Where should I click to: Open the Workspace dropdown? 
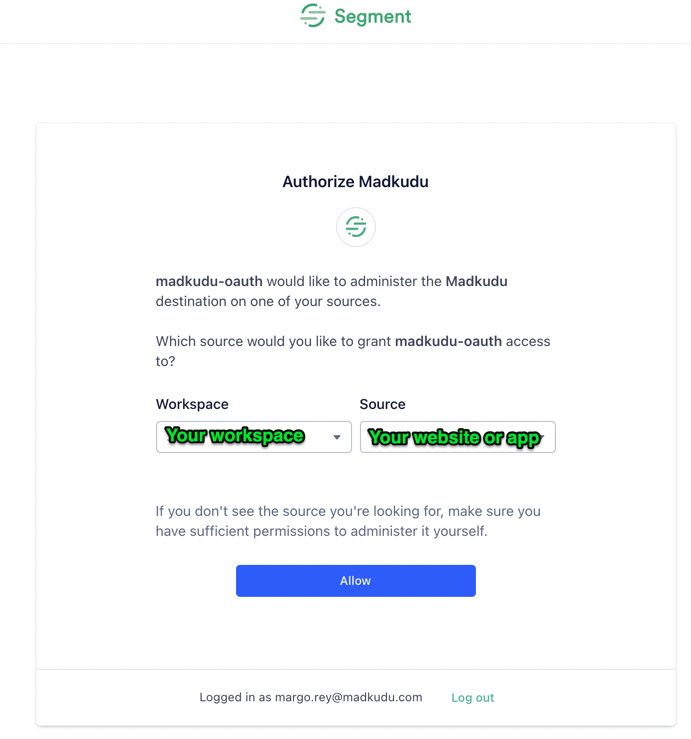pyautogui.click(x=254, y=437)
